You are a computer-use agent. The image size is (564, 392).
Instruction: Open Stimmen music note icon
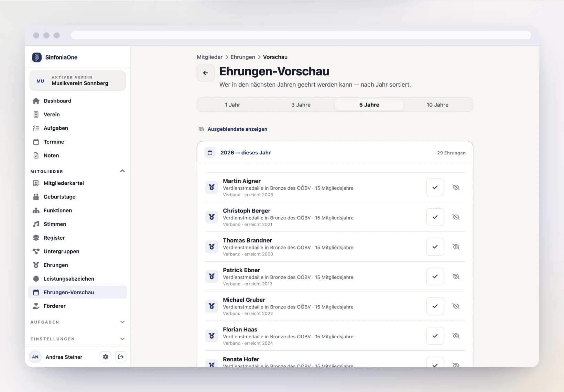[x=36, y=224]
